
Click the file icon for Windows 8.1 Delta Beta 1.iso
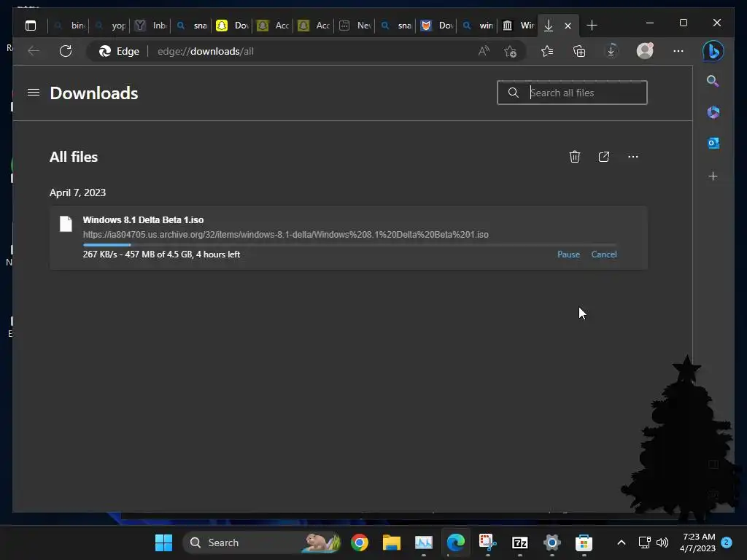(66, 224)
